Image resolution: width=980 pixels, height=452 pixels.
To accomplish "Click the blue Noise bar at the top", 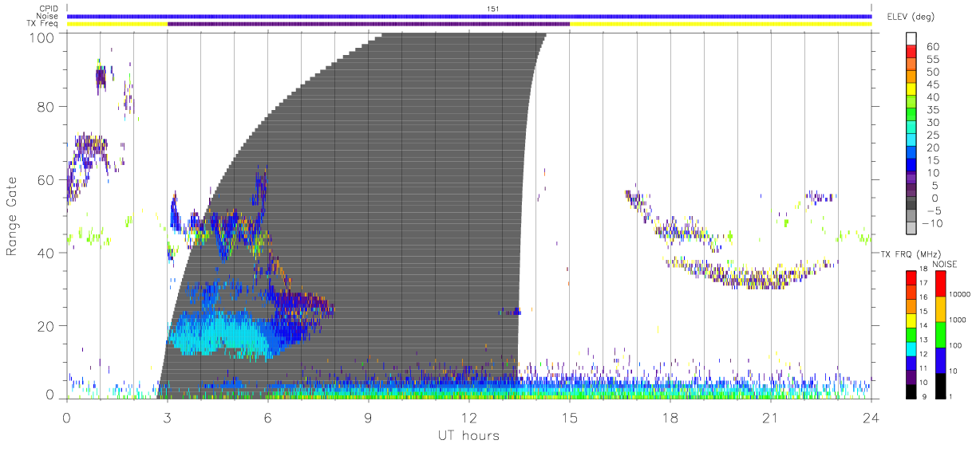I will click(x=469, y=16).
